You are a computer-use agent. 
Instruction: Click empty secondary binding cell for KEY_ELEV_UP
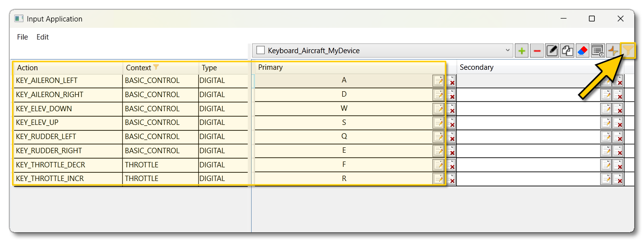(528, 123)
